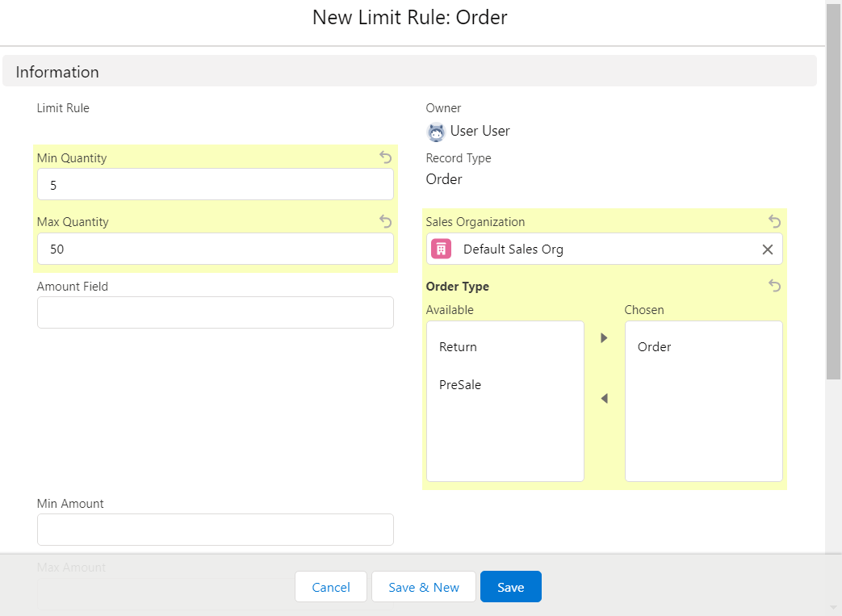Viewport: 842px width, 616px height.
Task: Undo changes to Min Quantity field
Action: coord(385,157)
